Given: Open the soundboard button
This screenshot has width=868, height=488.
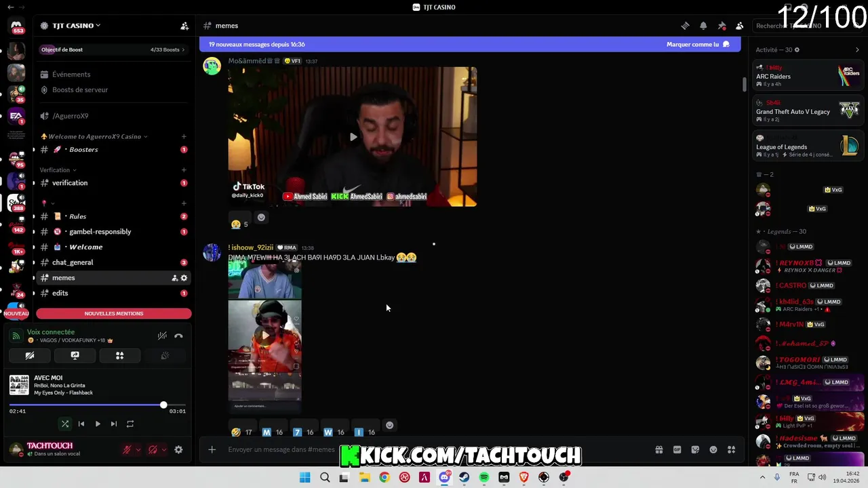Looking at the screenshot, I should point(164,355).
